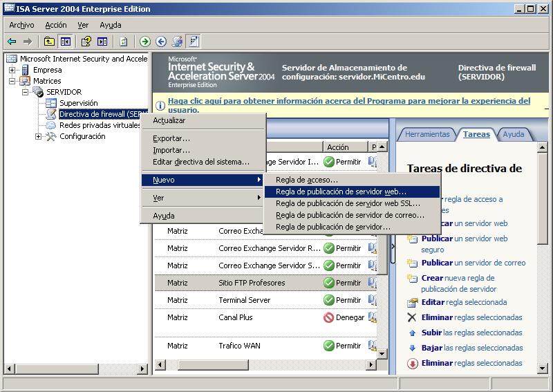Screen dimensions: 553x392
Task: Click the Supervisión node icon in tree
Action: point(50,103)
